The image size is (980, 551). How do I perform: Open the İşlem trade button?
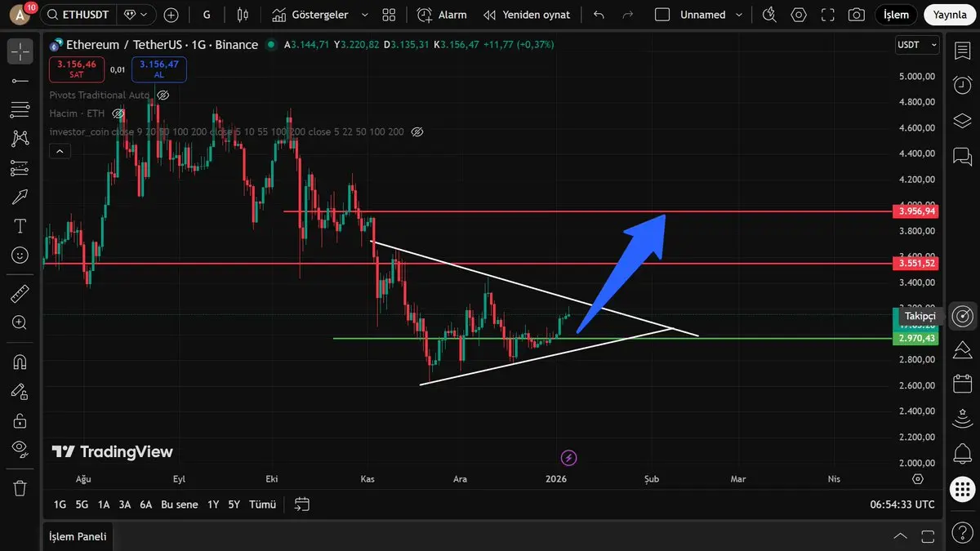[x=896, y=15]
